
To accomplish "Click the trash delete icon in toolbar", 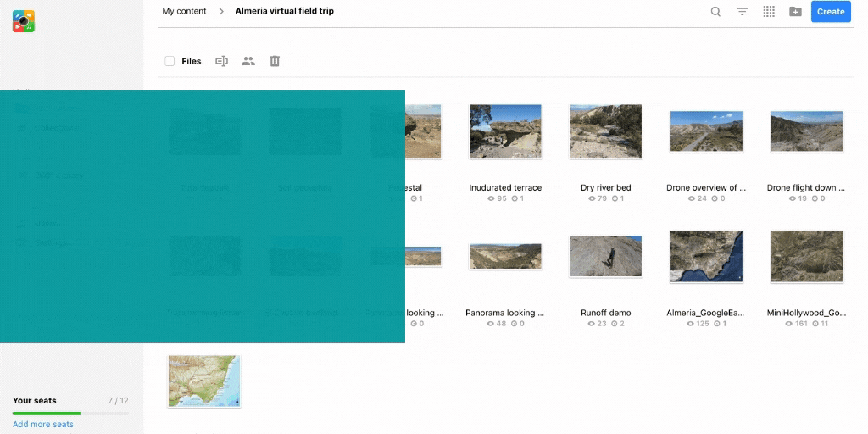I will tap(275, 61).
